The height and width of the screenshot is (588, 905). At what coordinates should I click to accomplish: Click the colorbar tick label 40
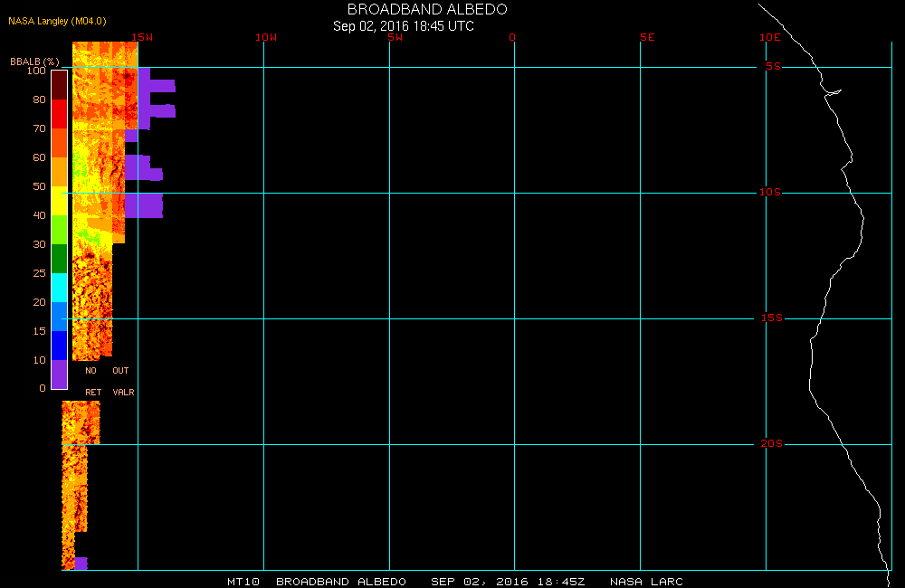click(39, 214)
